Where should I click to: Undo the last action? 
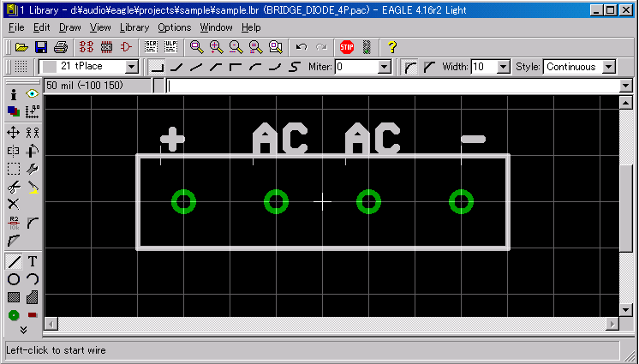coord(302,47)
